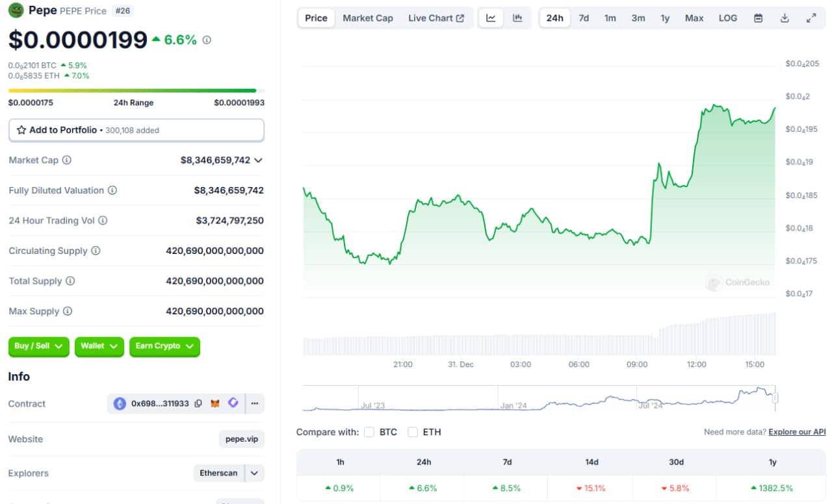This screenshot has width=832, height=504.
Task: Open the calendar date range picker
Action: [x=758, y=18]
